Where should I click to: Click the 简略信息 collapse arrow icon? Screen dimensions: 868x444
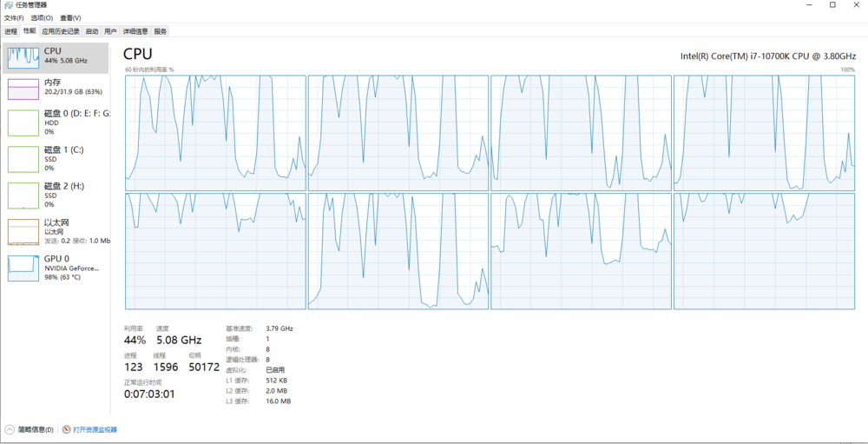(10, 429)
